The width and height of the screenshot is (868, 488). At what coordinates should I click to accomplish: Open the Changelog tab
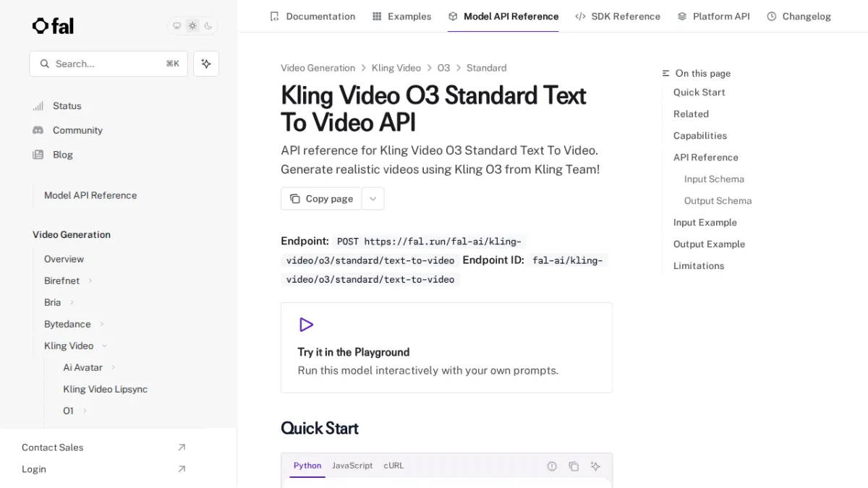click(799, 16)
